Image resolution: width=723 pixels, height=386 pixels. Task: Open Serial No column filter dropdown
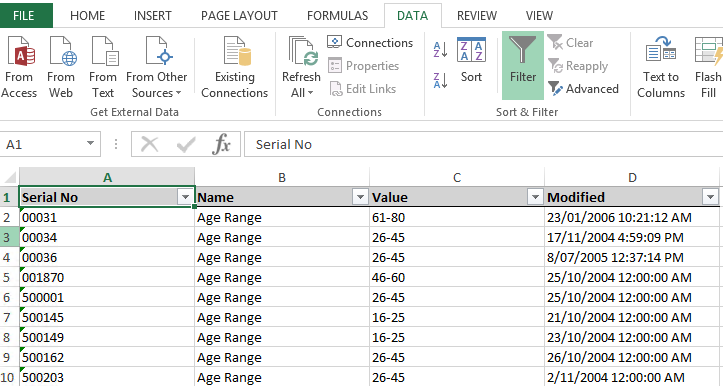185,197
